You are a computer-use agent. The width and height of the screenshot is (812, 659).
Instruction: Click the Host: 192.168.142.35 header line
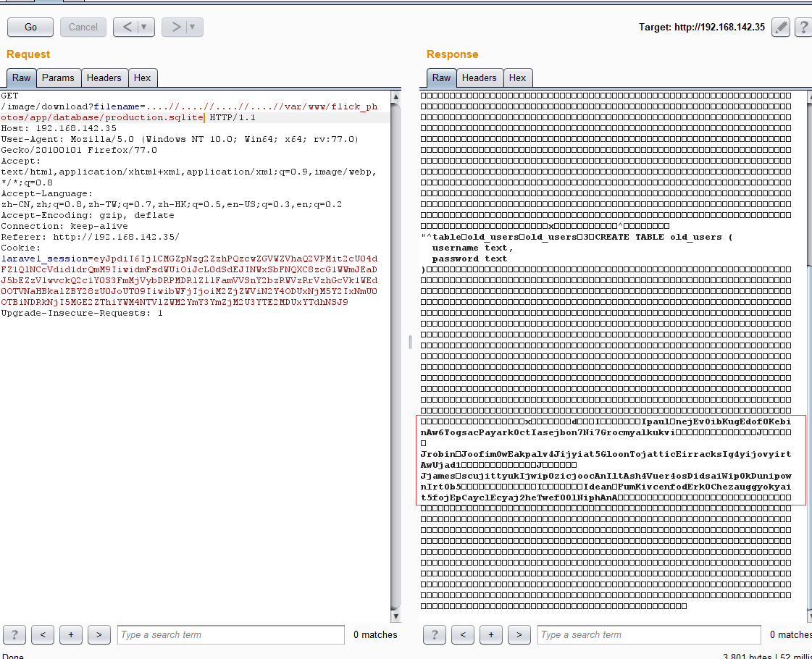pyautogui.click(x=59, y=128)
